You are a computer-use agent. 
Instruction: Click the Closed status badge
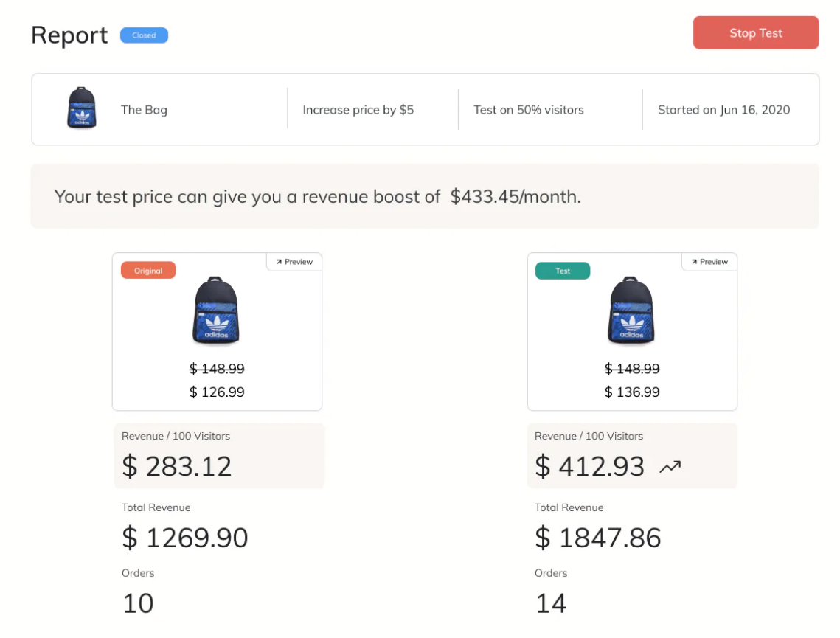pos(144,35)
